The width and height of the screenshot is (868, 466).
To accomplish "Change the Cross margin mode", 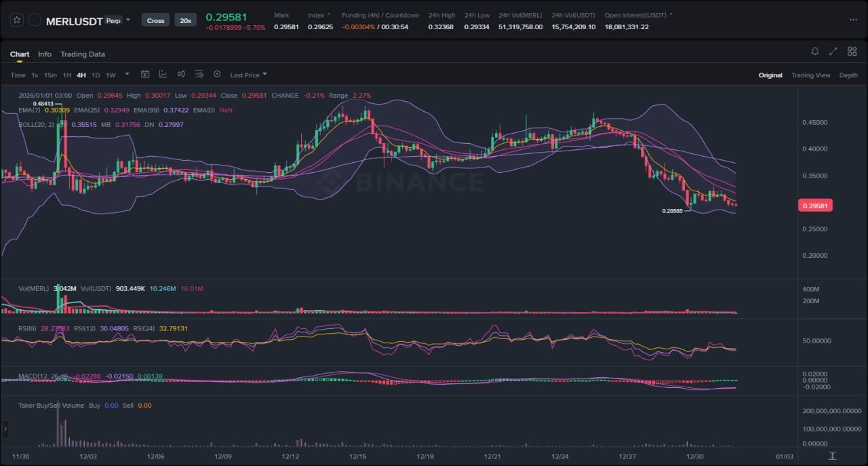I will pos(155,20).
